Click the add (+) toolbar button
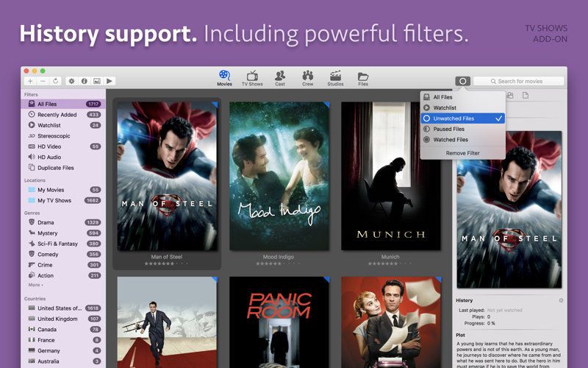Image resolution: width=588 pixels, height=368 pixels. tap(30, 81)
